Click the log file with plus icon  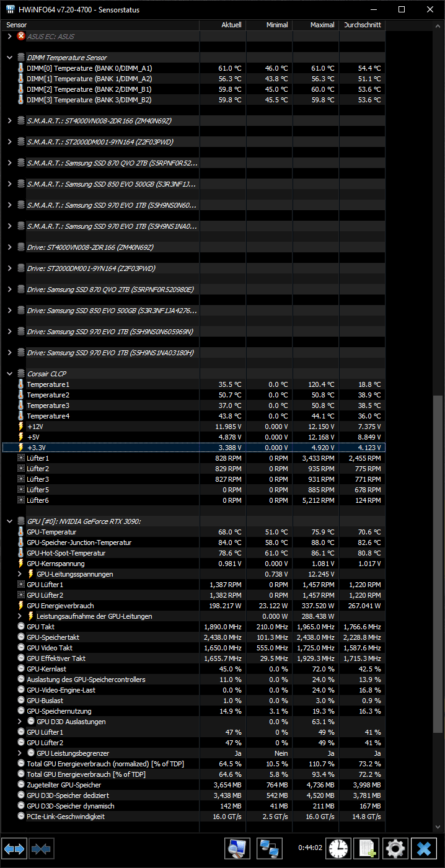367,848
